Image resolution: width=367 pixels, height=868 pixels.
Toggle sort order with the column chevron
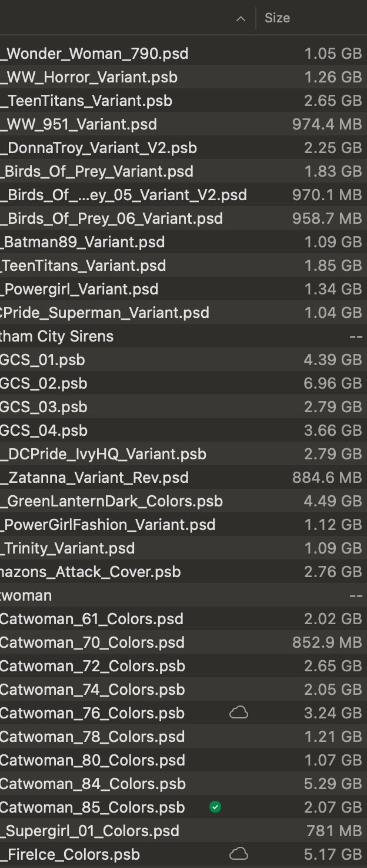click(x=240, y=19)
